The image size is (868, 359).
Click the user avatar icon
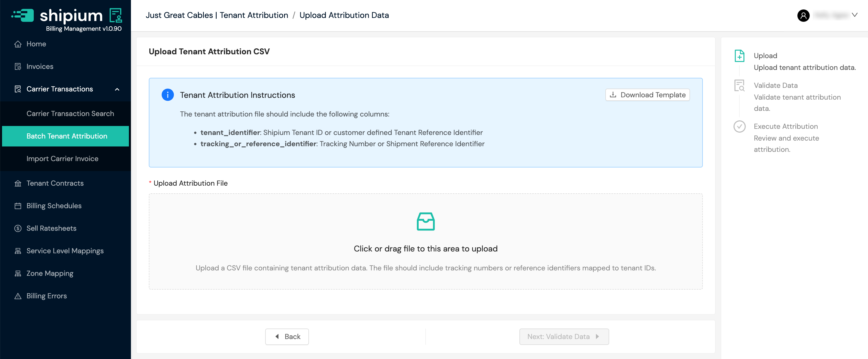click(803, 15)
